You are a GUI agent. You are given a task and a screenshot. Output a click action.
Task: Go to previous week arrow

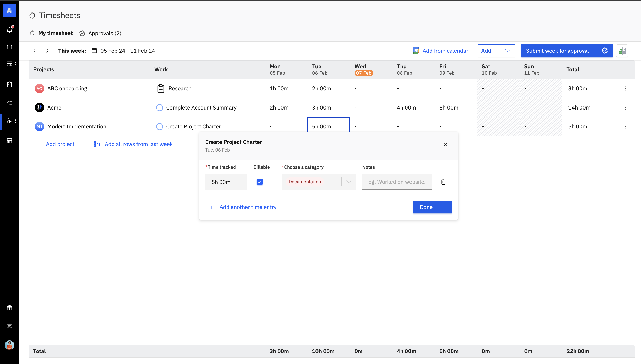[x=35, y=51]
